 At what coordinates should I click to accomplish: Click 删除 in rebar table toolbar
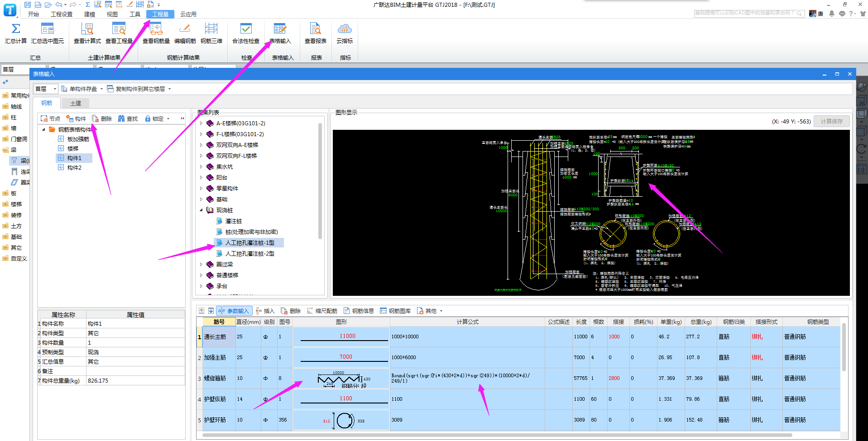coord(291,311)
